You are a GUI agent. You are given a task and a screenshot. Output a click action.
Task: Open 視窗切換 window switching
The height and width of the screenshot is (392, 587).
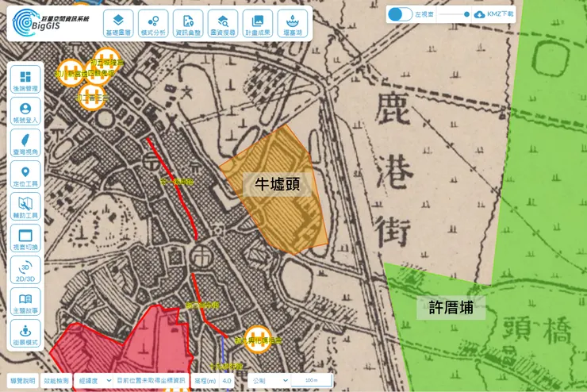coord(25,238)
